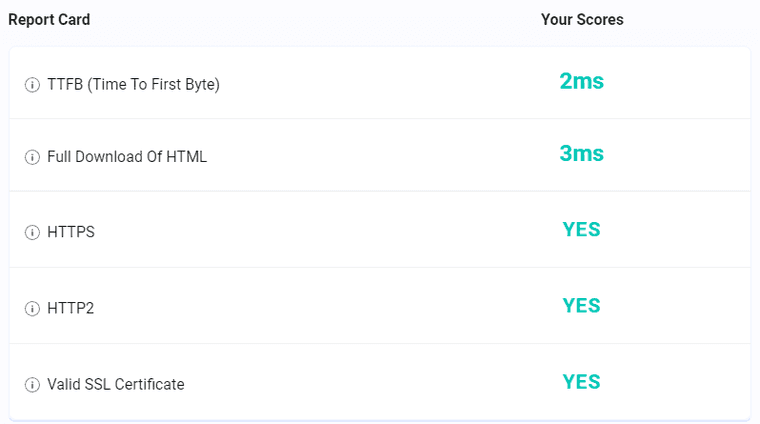
Task: Click the Report Card heading
Action: pos(49,19)
